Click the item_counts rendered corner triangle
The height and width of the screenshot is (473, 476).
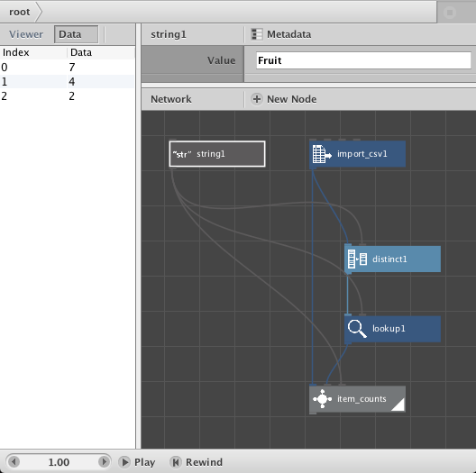399,405
